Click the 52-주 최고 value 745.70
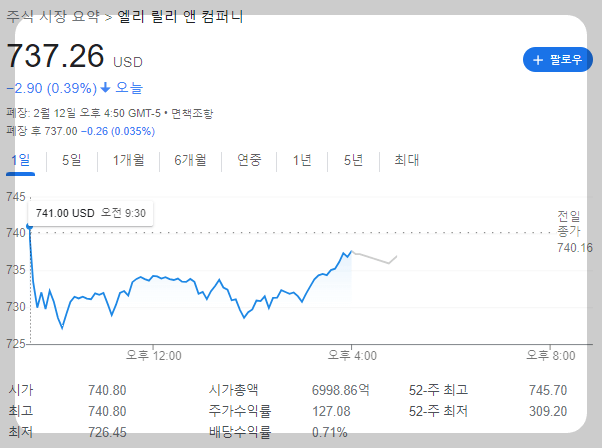The height and width of the screenshot is (448, 602). pyautogui.click(x=548, y=390)
